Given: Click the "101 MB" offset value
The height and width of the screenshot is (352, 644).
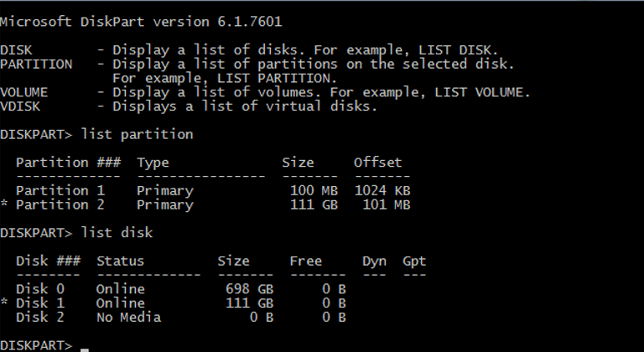Looking at the screenshot, I should 387,204.
